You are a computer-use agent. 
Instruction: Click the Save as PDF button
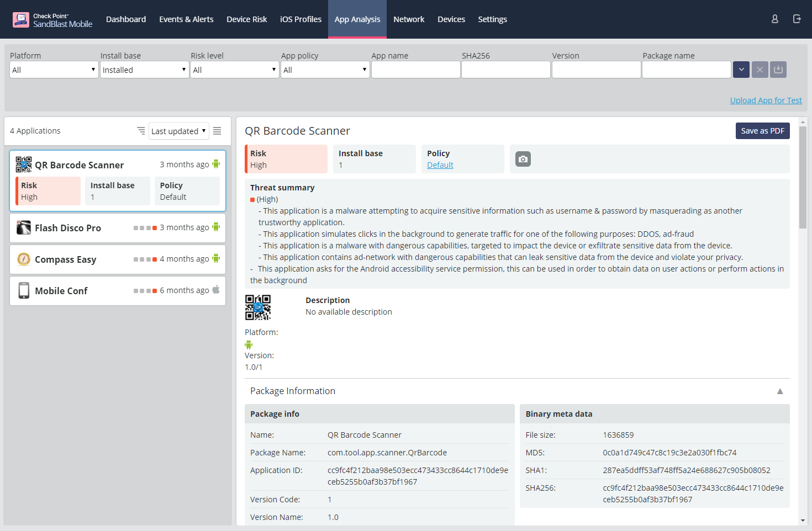763,131
